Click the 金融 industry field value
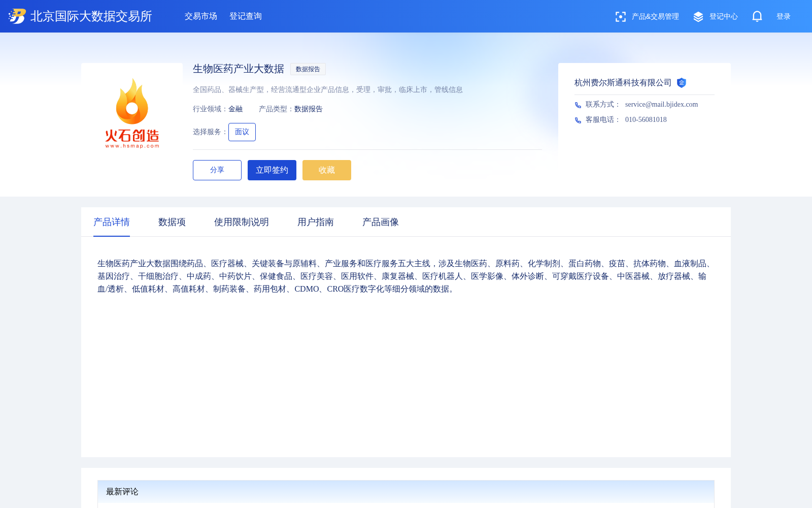 pos(235,109)
